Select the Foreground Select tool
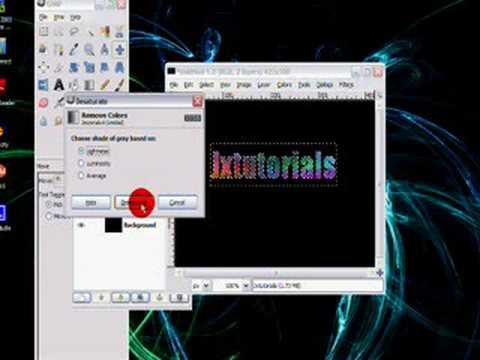This screenshot has height=360, width=480. [x=44, y=50]
